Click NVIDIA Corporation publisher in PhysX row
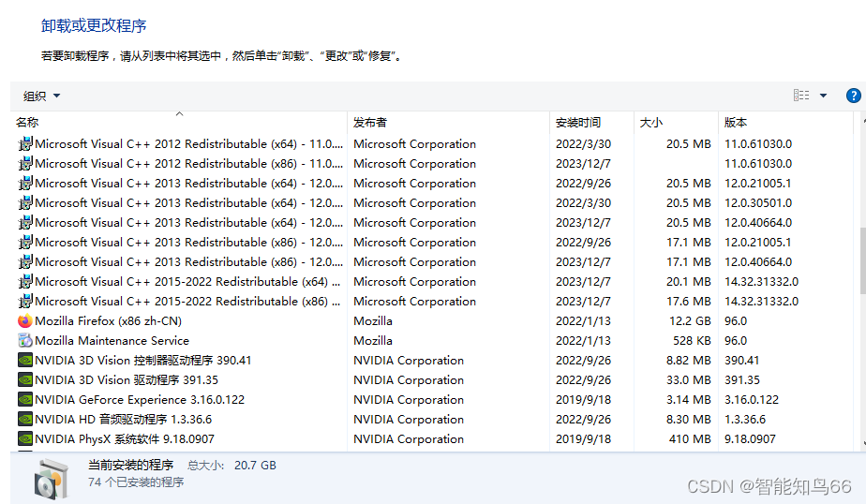866x504 pixels. point(409,439)
